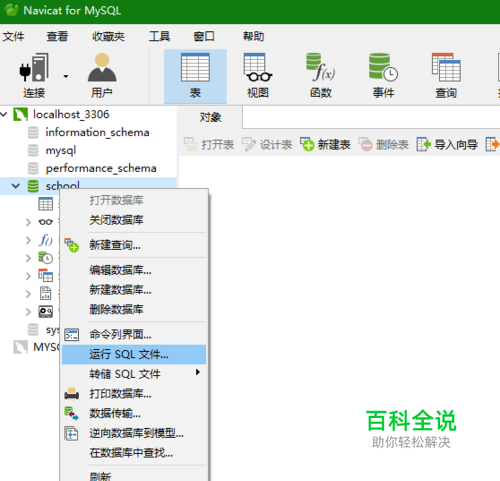Collapse the localhost_3306 connection node
This screenshot has width=500, height=481.
click(4, 115)
